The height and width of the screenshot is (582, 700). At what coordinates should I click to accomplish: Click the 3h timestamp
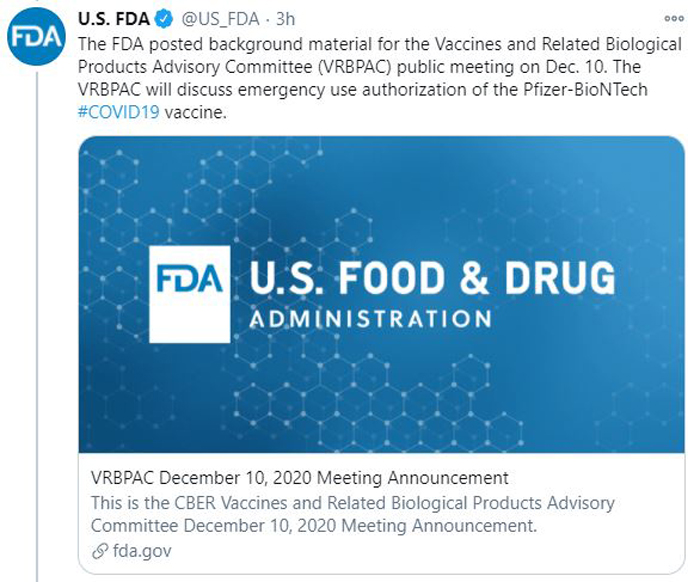[286, 19]
